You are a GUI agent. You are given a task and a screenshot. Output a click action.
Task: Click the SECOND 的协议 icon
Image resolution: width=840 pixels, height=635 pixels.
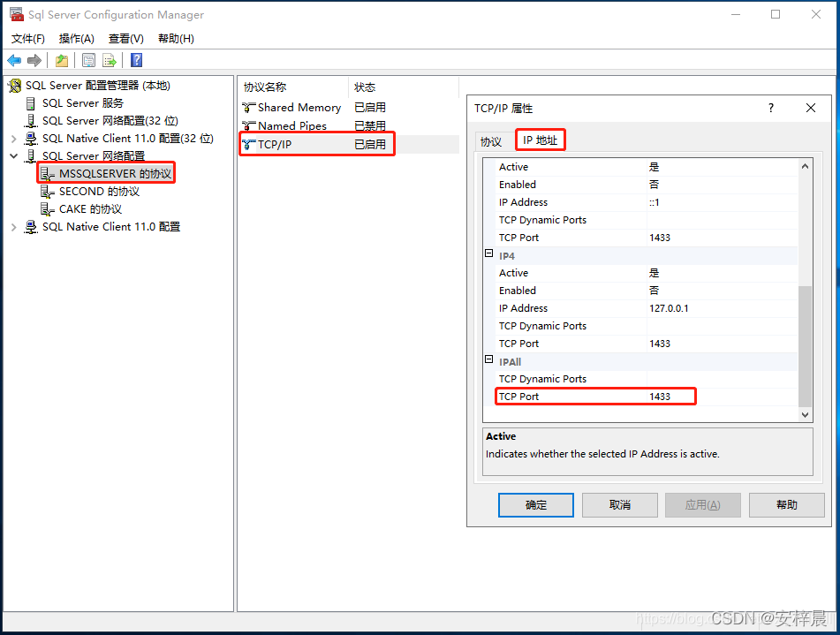(48, 192)
